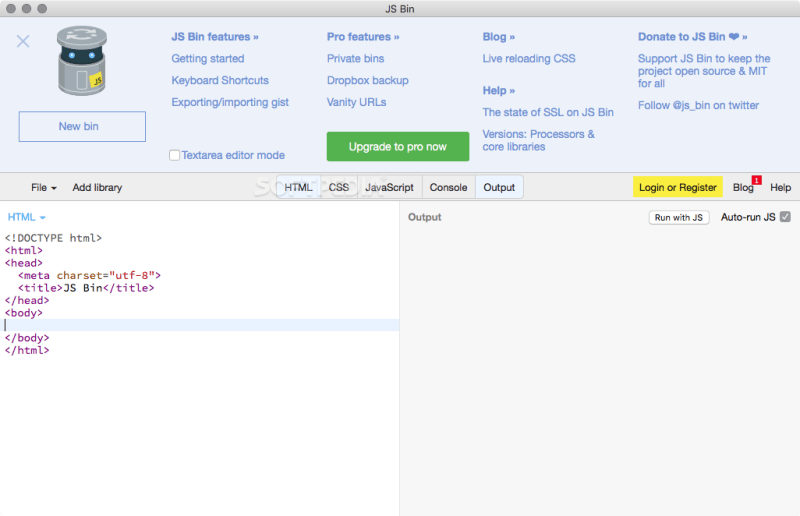Click the blank highlighted editor line after body tag
The width and height of the screenshot is (800, 516).
pyautogui.click(x=199, y=325)
